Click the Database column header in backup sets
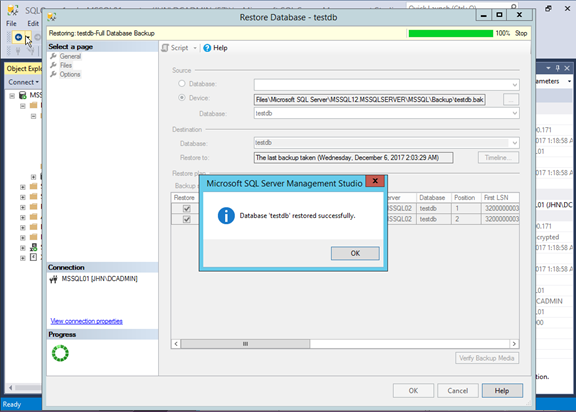 (x=432, y=198)
